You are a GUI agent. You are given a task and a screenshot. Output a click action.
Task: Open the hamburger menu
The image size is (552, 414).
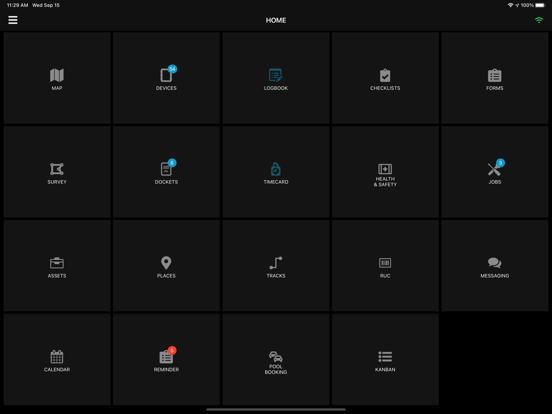click(13, 20)
